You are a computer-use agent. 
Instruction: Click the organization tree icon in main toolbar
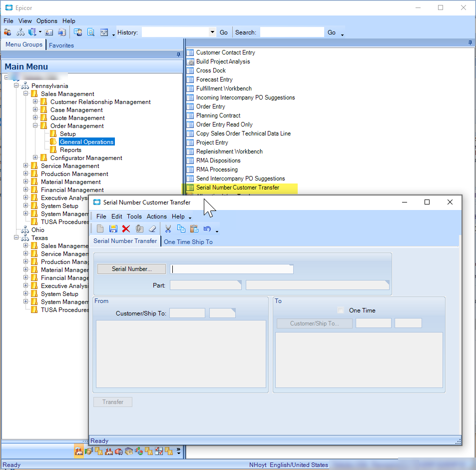pyautogui.click(x=20, y=32)
